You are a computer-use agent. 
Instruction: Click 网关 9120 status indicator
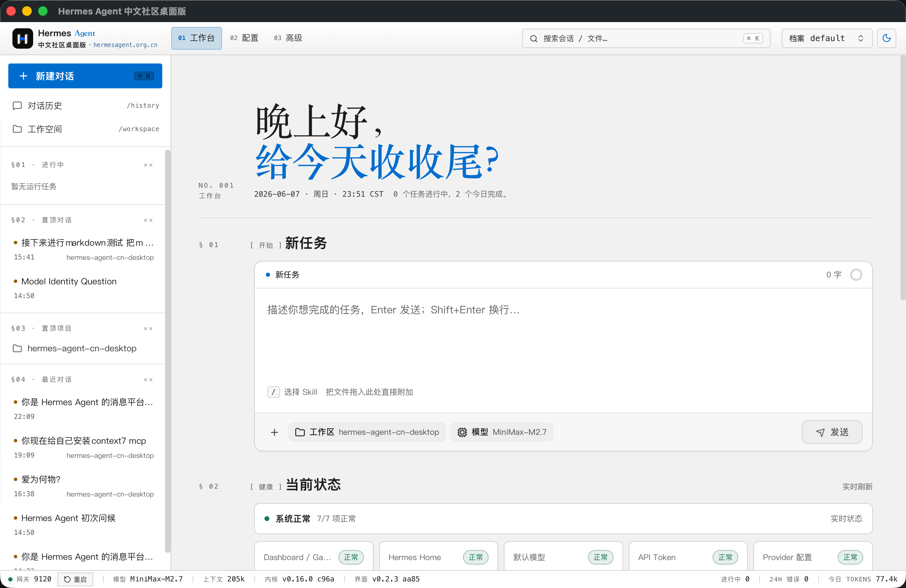click(x=30, y=579)
